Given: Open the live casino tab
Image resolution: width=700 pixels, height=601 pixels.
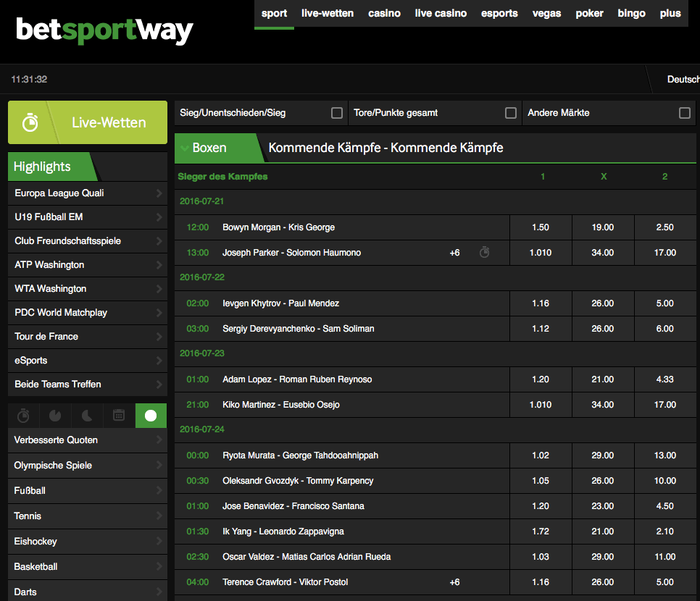Looking at the screenshot, I should click(x=441, y=13).
